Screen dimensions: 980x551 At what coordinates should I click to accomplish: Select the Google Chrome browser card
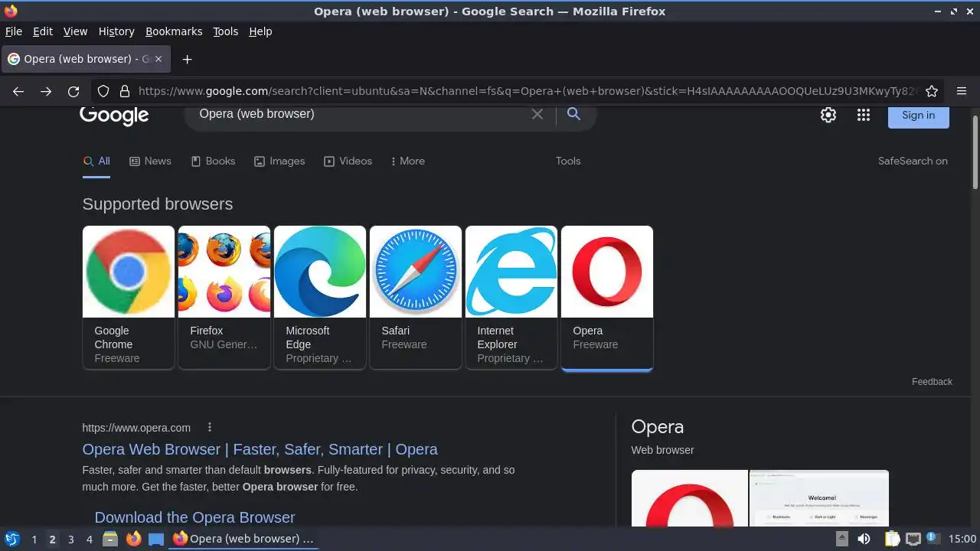pos(129,298)
